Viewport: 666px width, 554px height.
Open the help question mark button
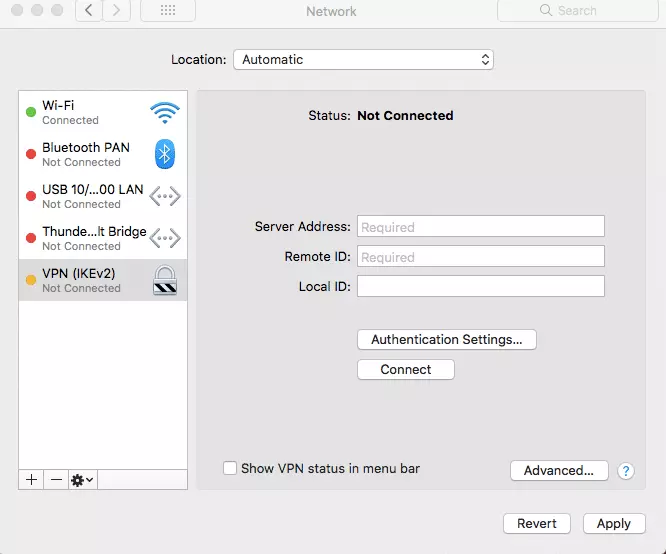click(626, 471)
